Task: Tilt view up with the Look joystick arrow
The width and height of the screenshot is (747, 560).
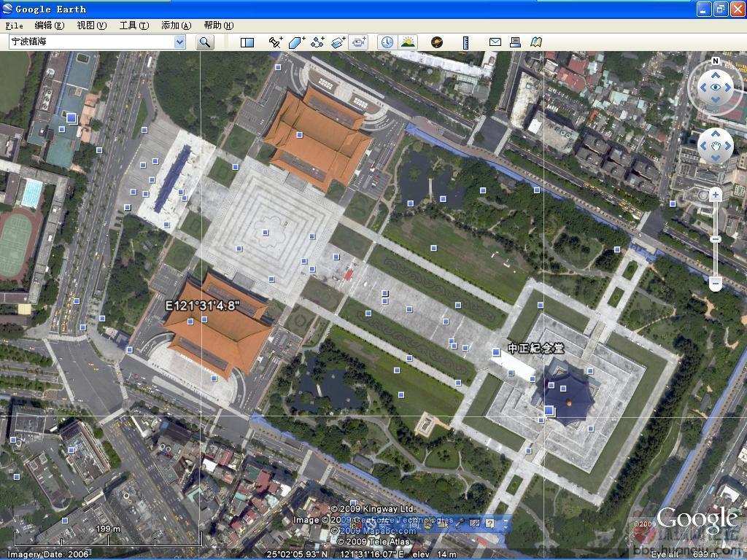Action: click(x=716, y=75)
